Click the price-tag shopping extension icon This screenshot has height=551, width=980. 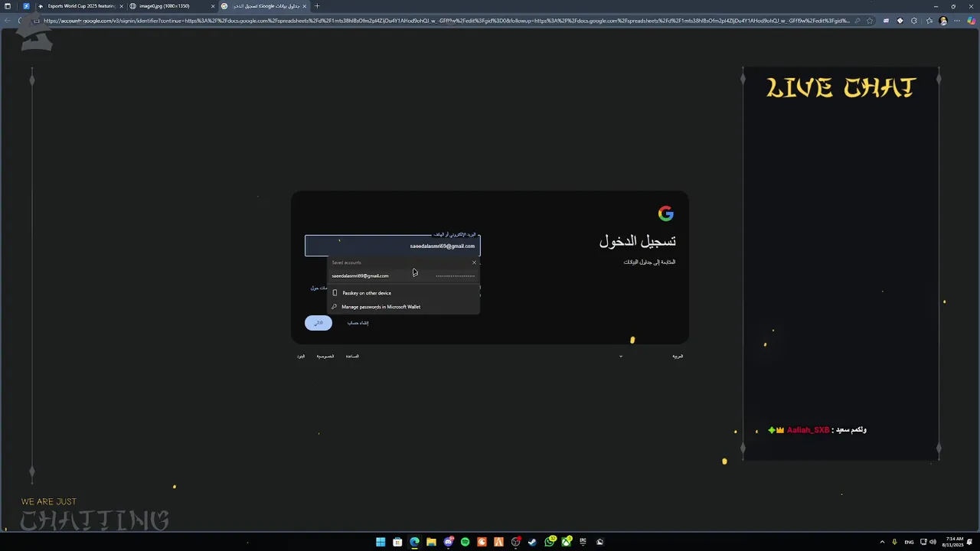click(900, 21)
